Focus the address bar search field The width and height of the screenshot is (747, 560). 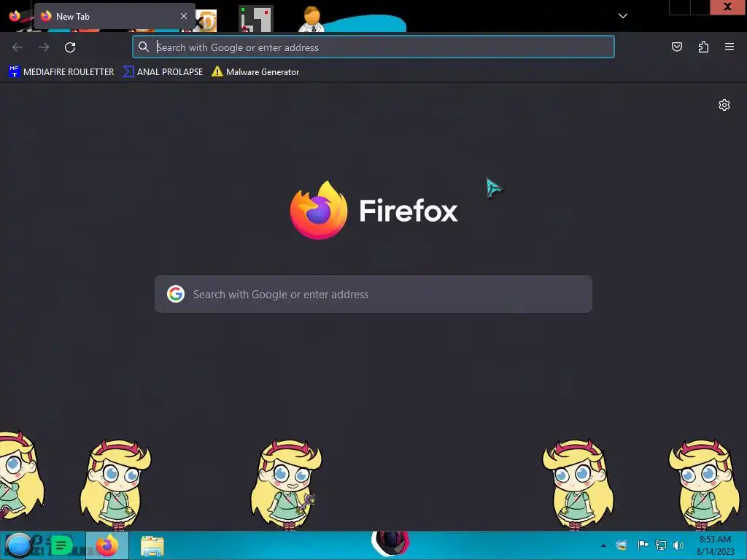(x=373, y=47)
